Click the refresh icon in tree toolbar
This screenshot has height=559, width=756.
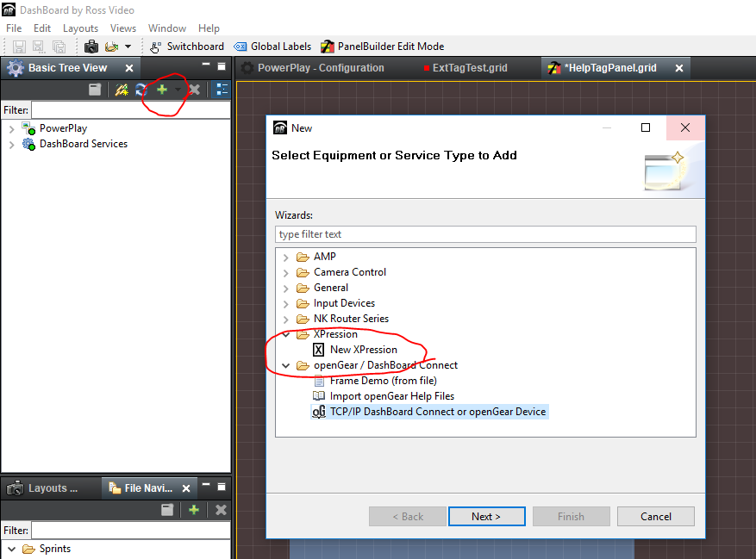(141, 90)
